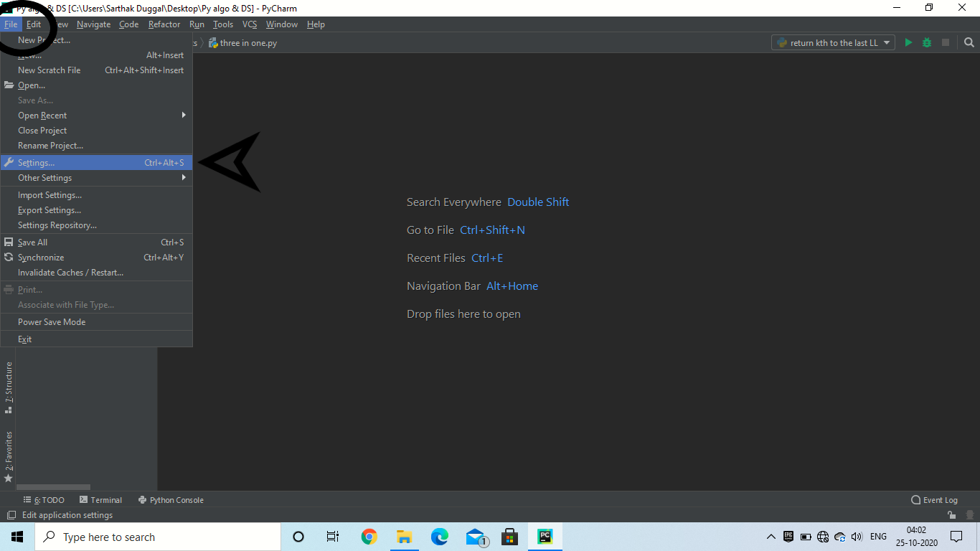Choose Open... in File menu
Screen dimensions: 980x551
click(x=96, y=85)
